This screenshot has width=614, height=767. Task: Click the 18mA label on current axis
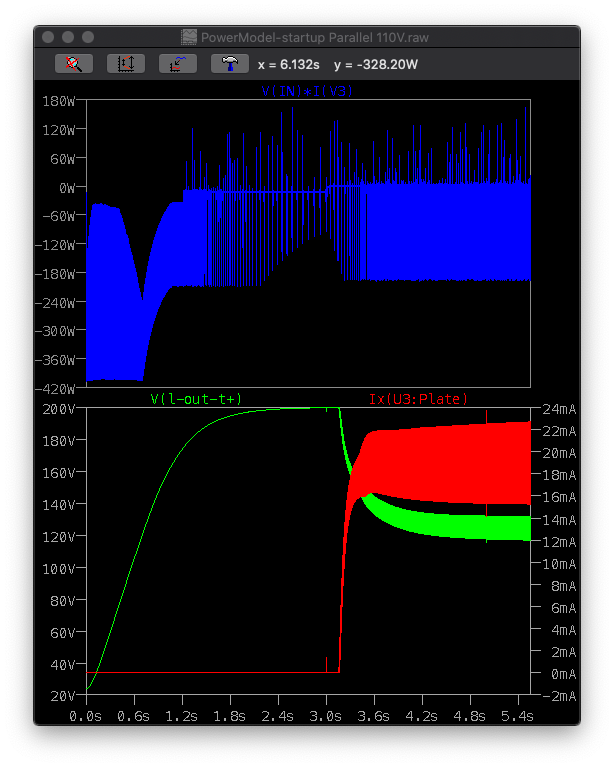559,475
